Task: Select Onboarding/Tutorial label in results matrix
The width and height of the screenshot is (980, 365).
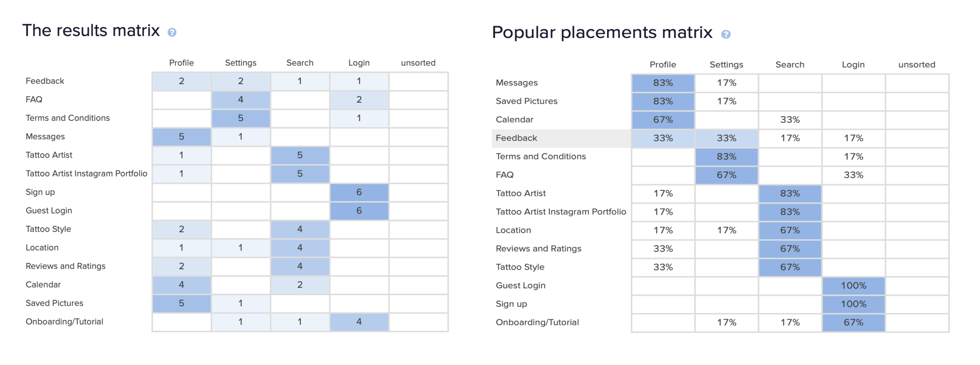Action: [x=64, y=322]
